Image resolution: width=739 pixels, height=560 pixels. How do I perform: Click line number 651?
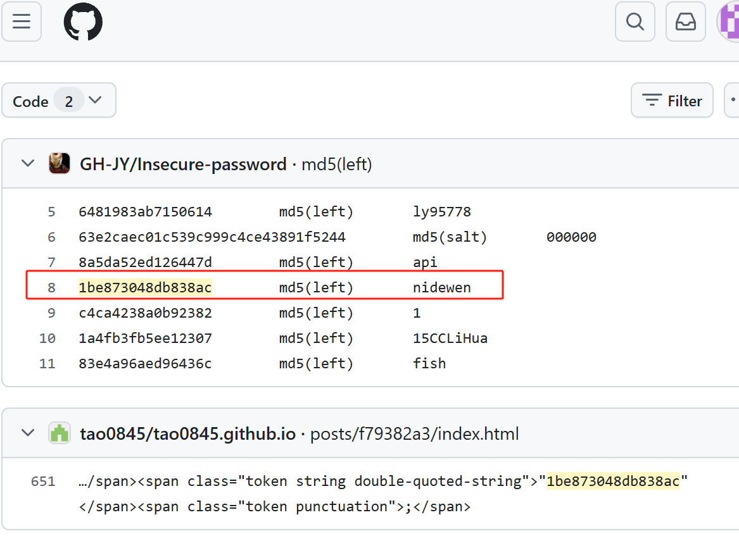coord(43,482)
